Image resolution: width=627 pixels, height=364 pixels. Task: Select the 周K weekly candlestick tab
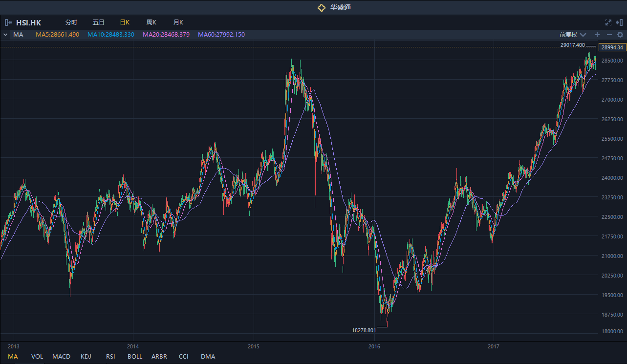(151, 22)
